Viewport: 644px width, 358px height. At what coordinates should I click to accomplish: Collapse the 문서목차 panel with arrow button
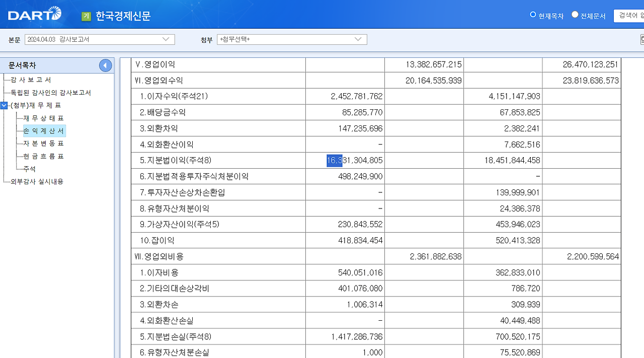coord(105,65)
